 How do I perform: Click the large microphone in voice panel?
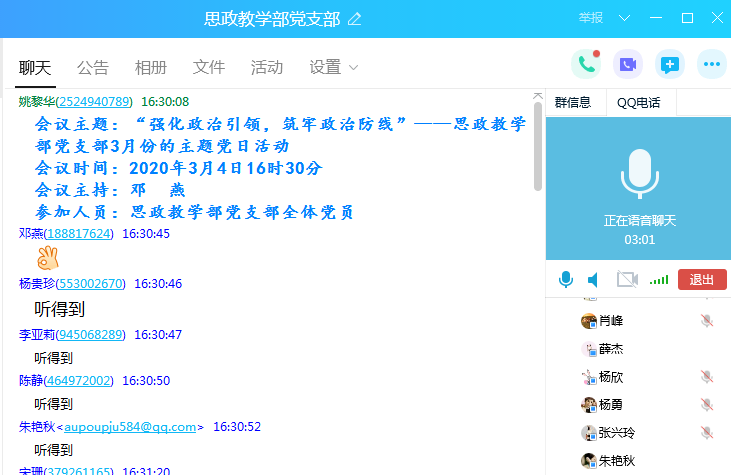pos(639,174)
